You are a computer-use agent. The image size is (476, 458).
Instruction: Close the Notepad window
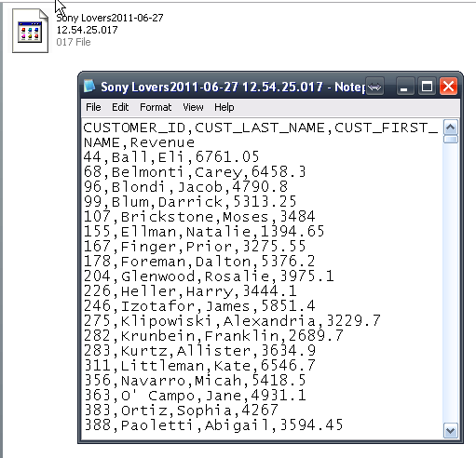point(448,87)
